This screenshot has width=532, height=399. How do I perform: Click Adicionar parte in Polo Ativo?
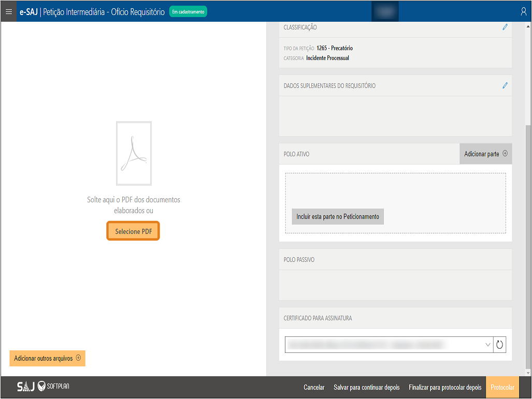pyautogui.click(x=485, y=154)
